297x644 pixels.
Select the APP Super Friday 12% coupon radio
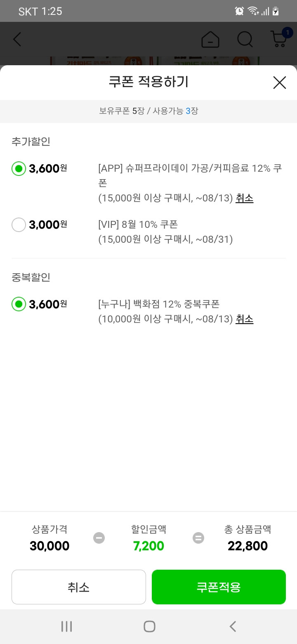pos(19,168)
